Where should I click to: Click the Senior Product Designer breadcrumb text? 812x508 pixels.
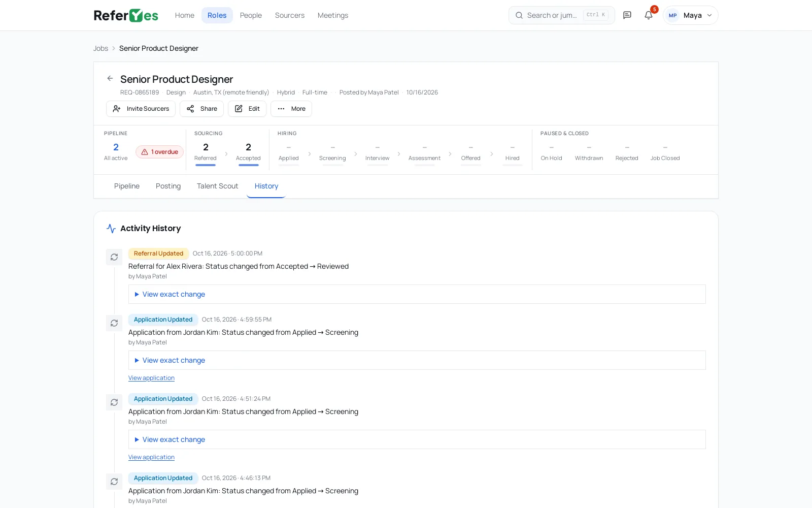(x=159, y=48)
